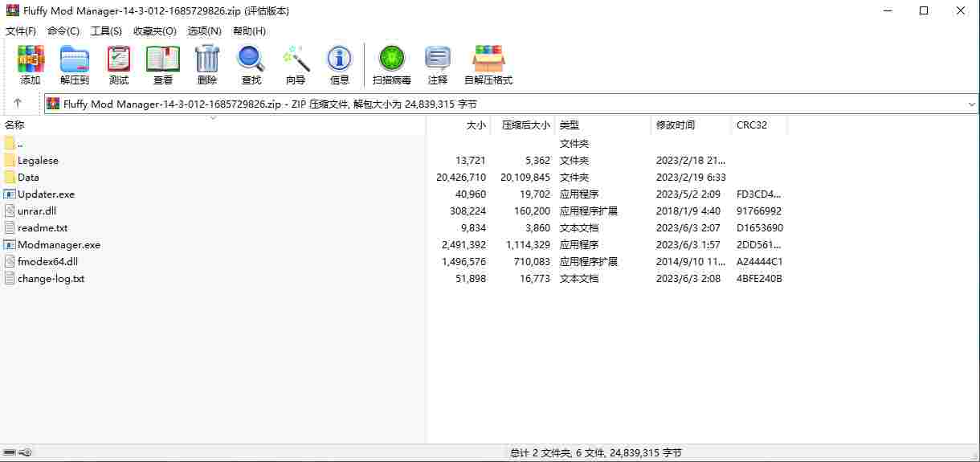Select fmodex64.dll file name

tap(47, 262)
